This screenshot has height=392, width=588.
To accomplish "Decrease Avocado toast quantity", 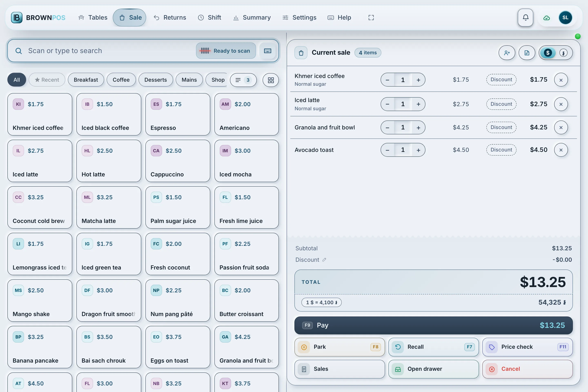I will coord(388,150).
